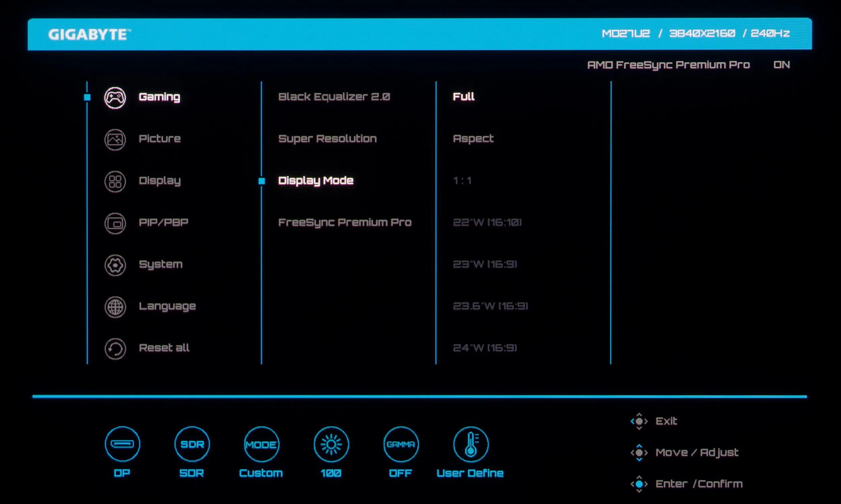This screenshot has width=841, height=504.
Task: Open the Black Equalizer 2.0 submenu
Action: (334, 97)
